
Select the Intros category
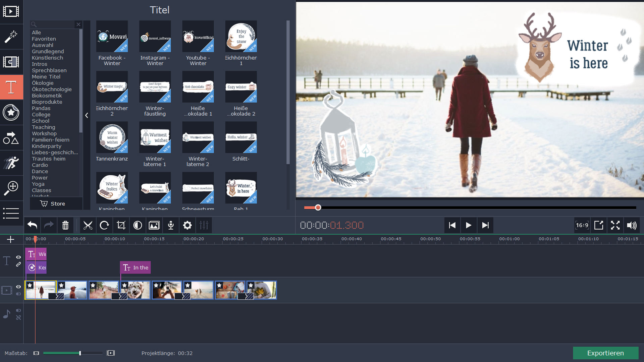pos(40,64)
